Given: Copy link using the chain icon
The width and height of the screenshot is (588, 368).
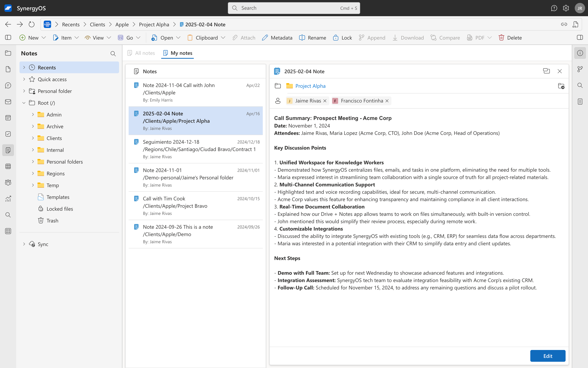Looking at the screenshot, I should (x=564, y=24).
